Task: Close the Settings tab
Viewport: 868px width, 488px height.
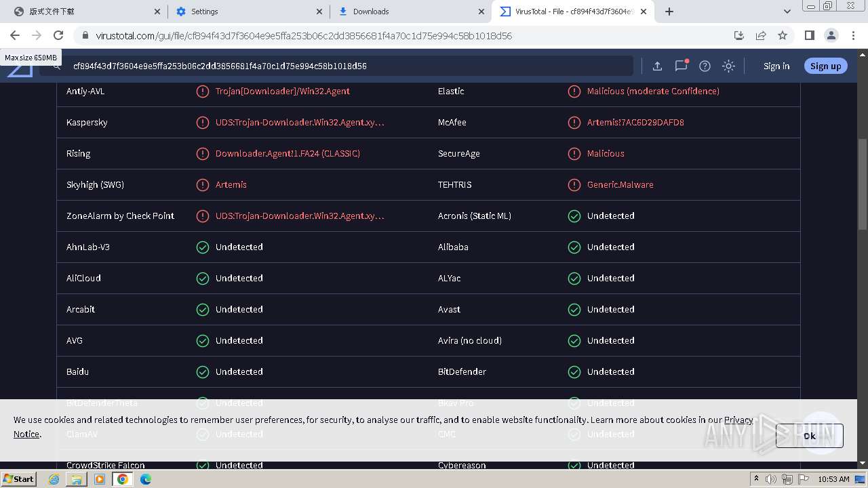Action: point(319,12)
